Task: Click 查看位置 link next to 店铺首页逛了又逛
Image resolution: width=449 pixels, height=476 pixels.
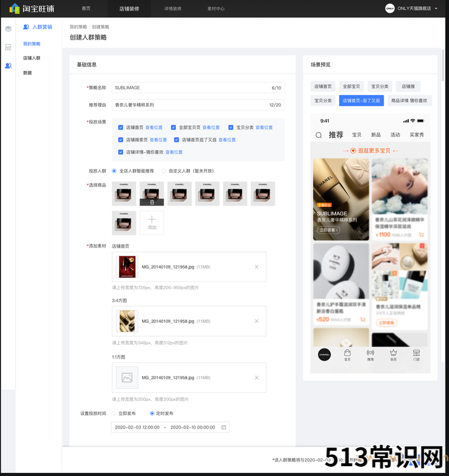Action: 227,140
